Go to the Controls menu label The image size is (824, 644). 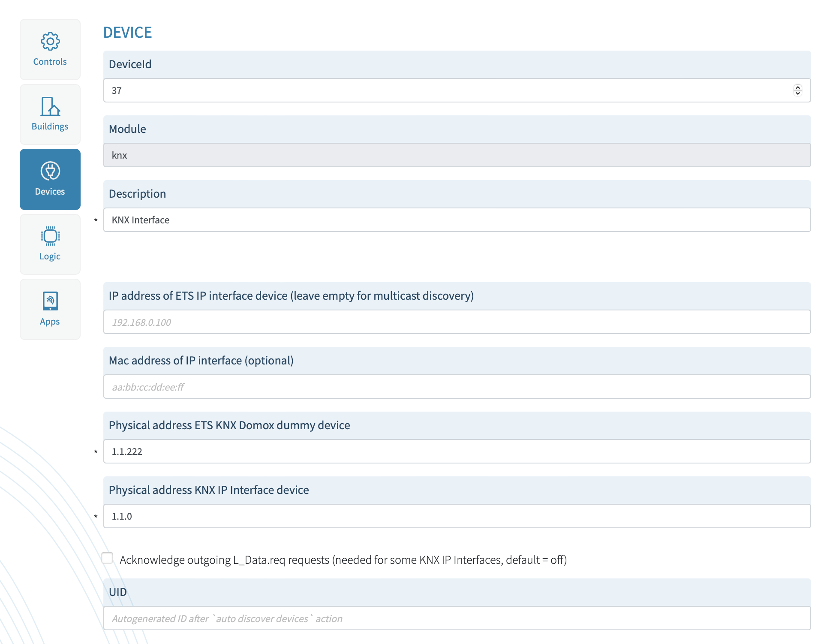(x=50, y=62)
